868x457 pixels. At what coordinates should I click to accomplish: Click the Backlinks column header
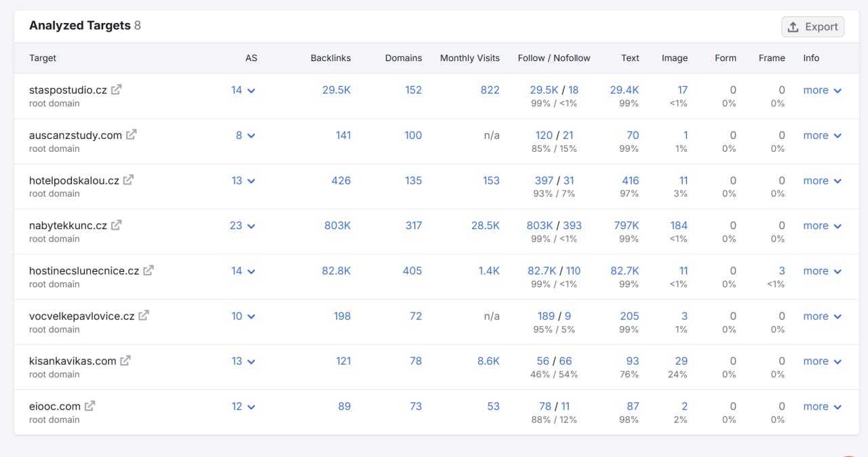330,58
